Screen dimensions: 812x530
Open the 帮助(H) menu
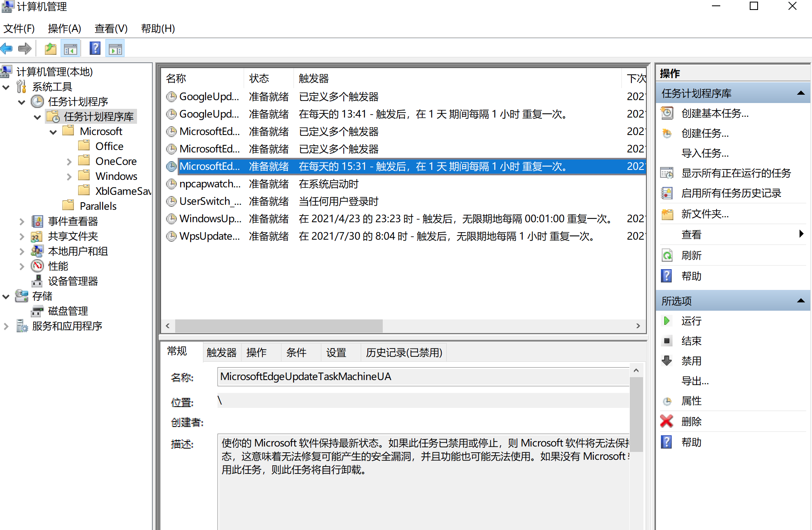click(158, 29)
